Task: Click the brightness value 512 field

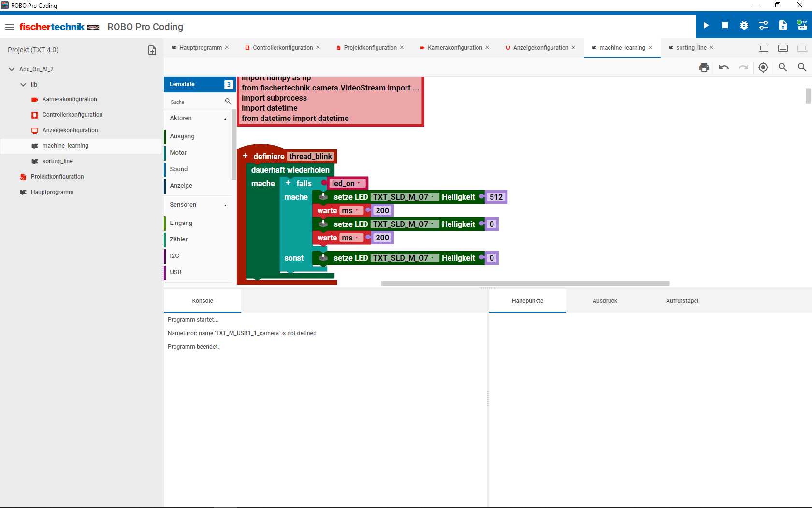Action: click(x=496, y=197)
